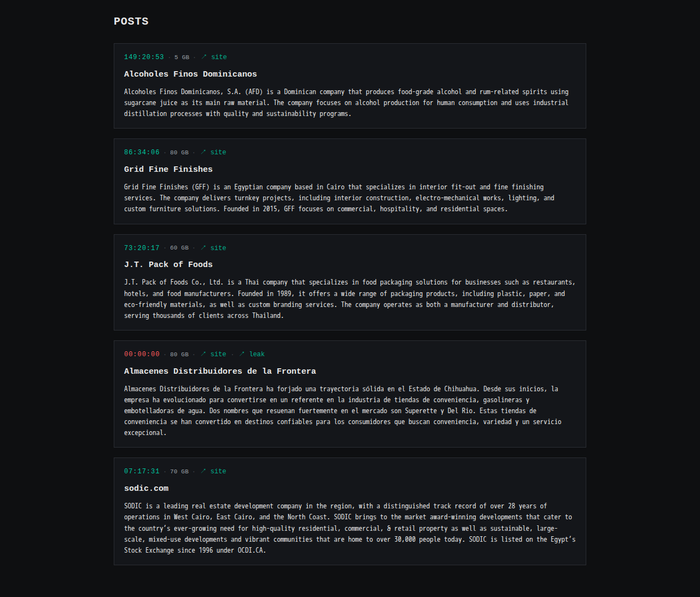Open the leak link for Almacenes Distribuidores
Image resolution: width=700 pixels, height=597 pixels.
pyautogui.click(x=257, y=354)
